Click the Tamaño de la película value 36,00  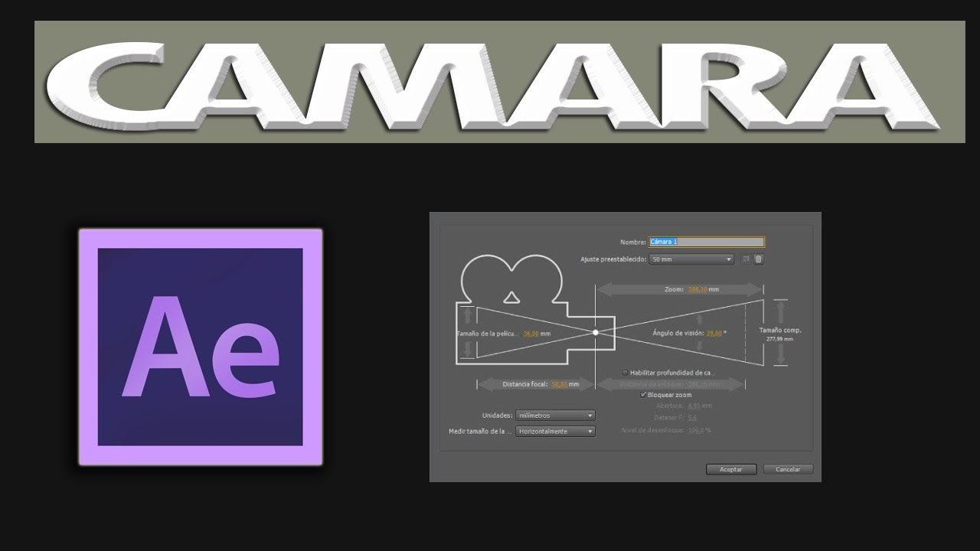(531, 334)
